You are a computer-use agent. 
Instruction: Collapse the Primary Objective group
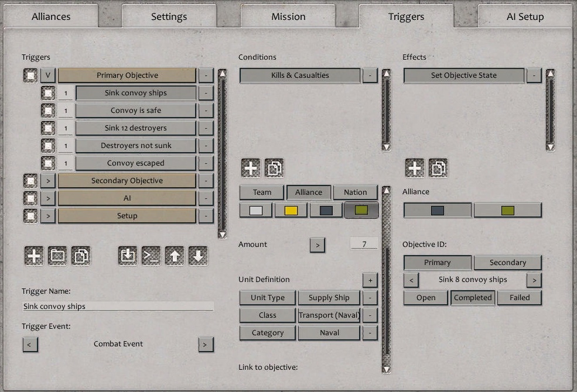48,75
